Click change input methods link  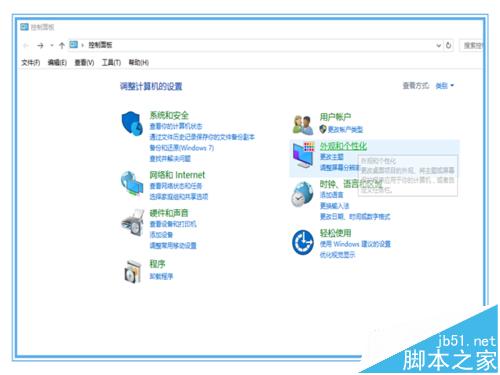tap(334, 206)
